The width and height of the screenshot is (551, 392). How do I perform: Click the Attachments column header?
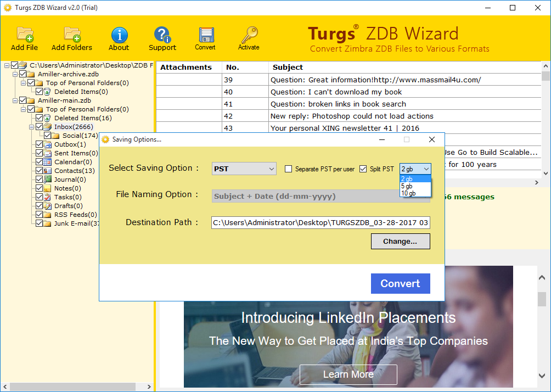(189, 67)
